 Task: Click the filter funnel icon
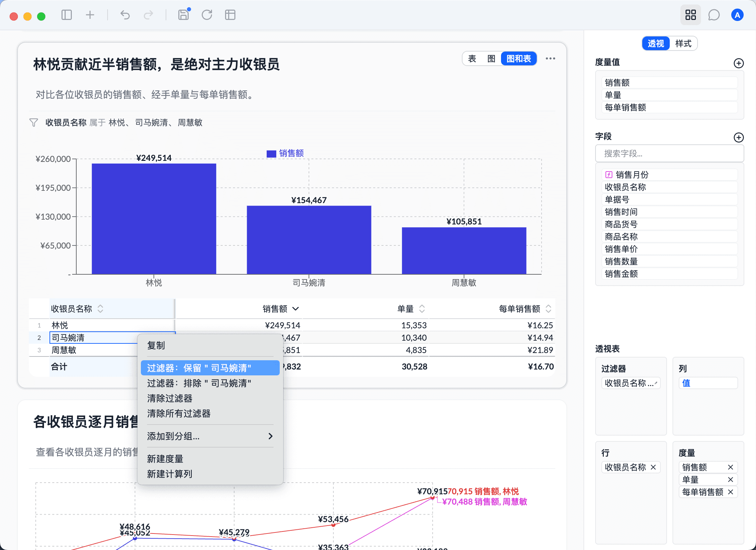33,122
